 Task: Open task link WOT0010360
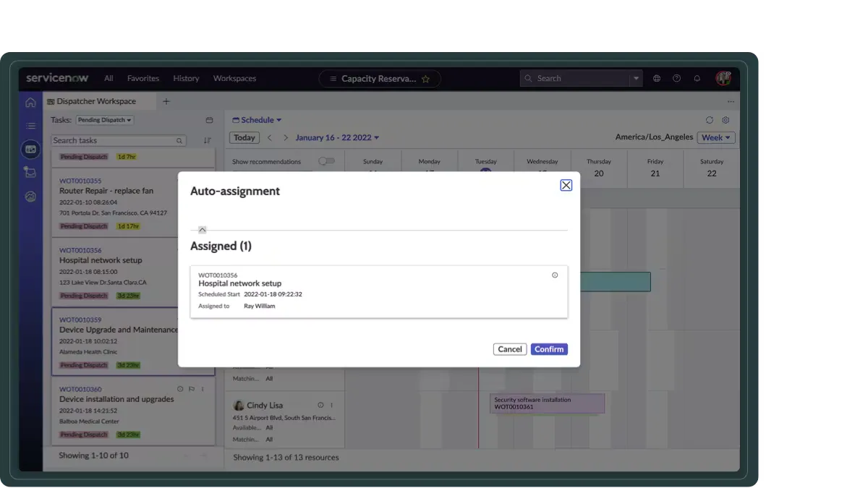[80, 389]
